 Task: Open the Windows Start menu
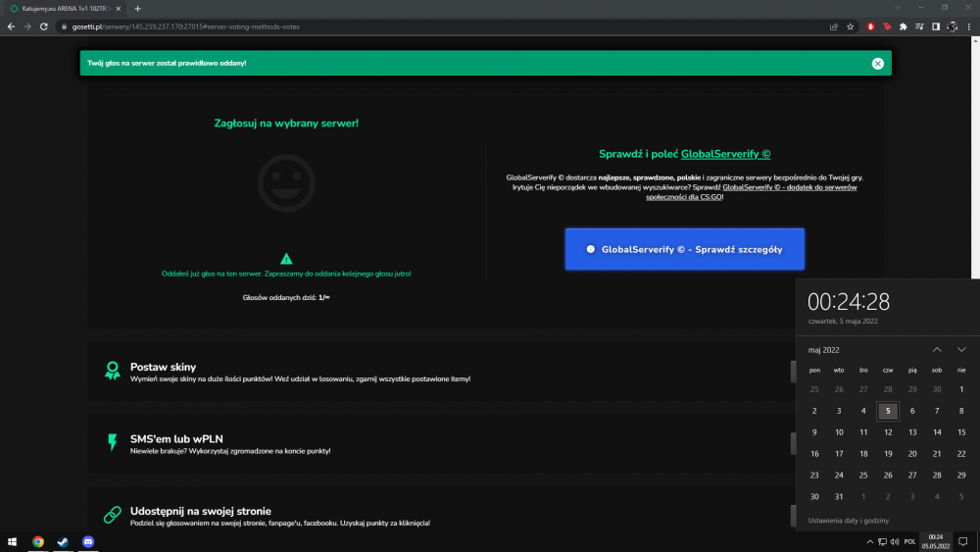click(12, 541)
